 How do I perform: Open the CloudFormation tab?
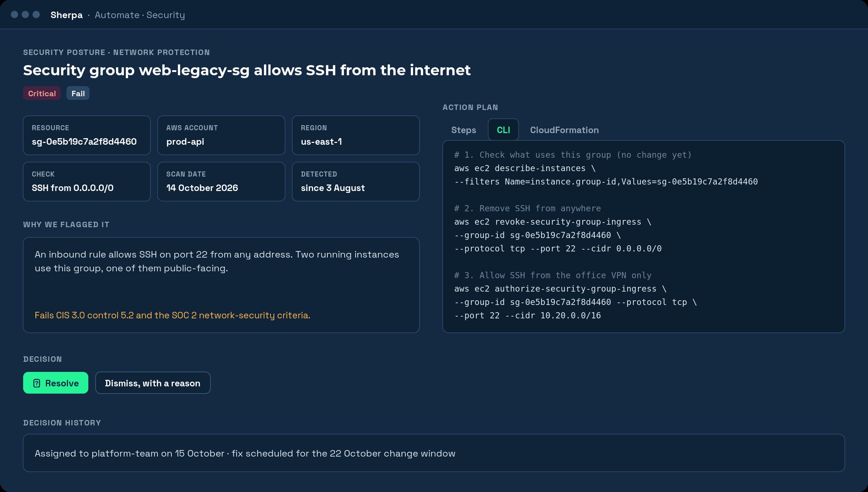(565, 130)
